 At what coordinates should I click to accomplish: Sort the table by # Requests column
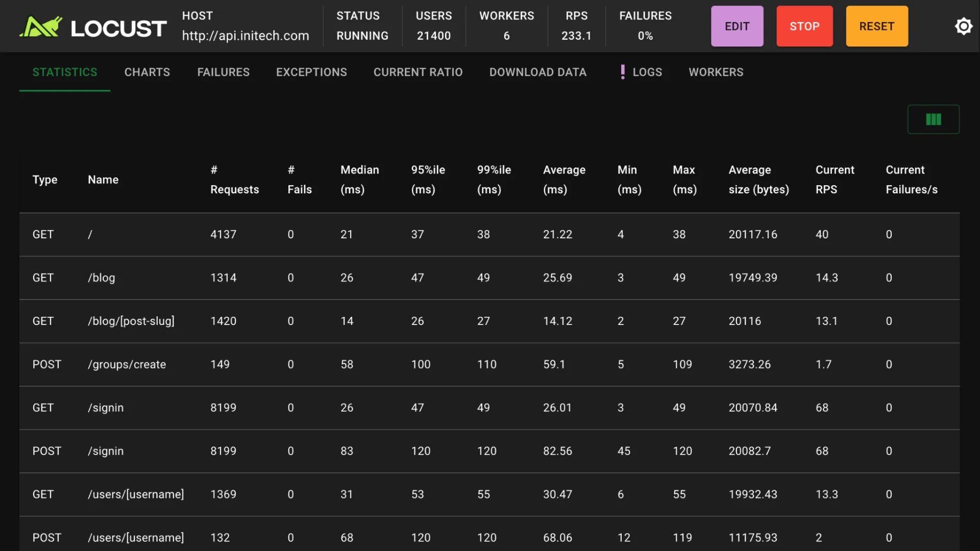coord(234,180)
